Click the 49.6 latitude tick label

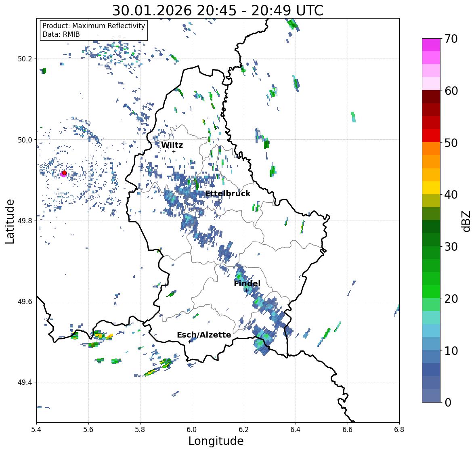(x=25, y=301)
